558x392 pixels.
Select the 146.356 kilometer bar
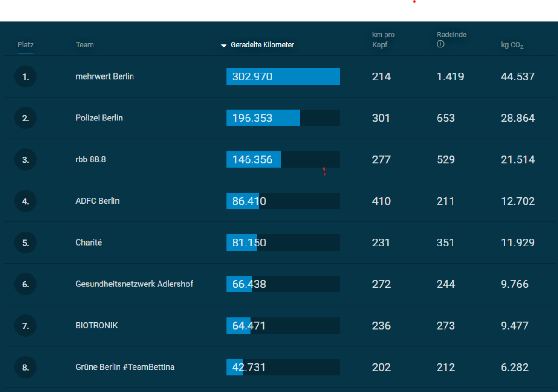pos(283,159)
